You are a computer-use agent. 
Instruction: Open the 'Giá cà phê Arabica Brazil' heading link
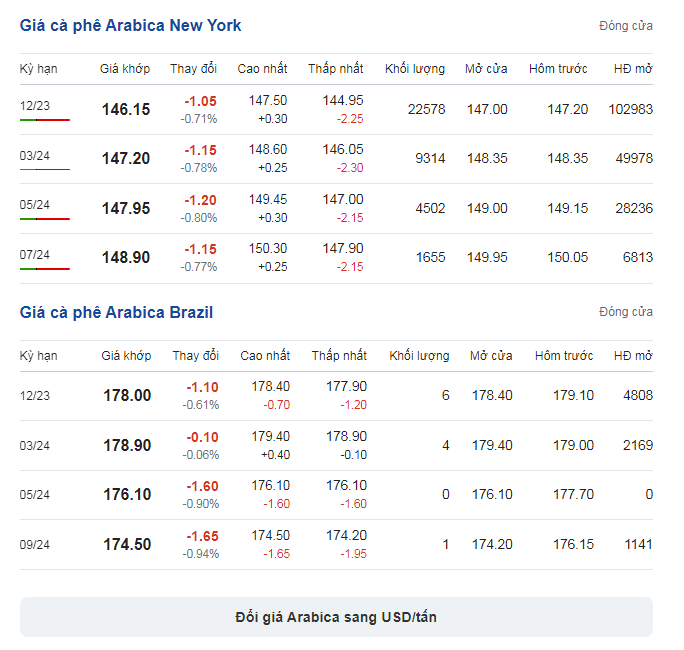point(116,312)
